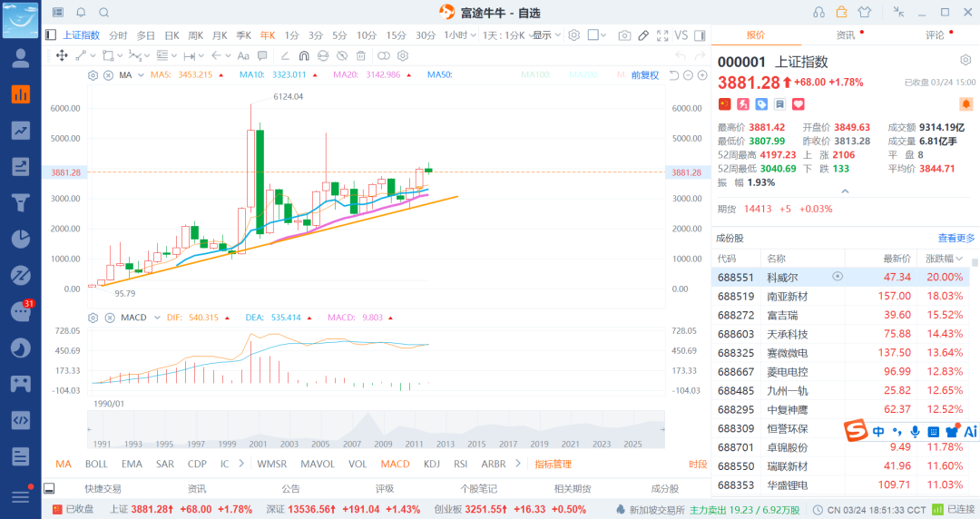The height and width of the screenshot is (519, 980).
Task: Click the time range navigator below chart
Action: click(376, 429)
